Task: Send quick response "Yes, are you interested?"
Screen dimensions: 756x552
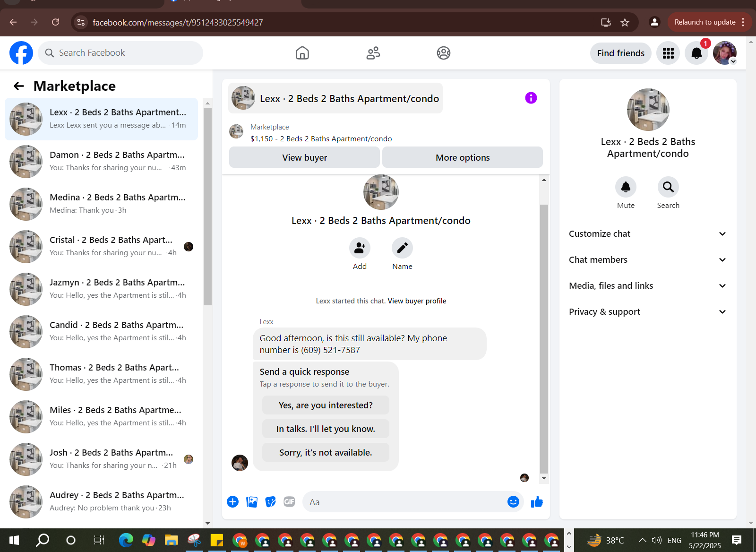Action: (326, 405)
